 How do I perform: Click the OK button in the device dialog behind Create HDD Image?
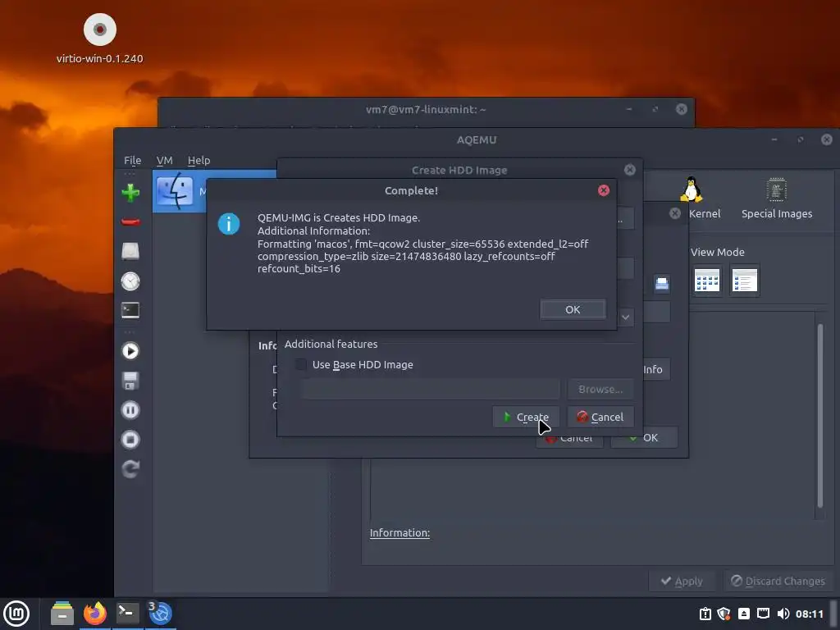pos(644,438)
